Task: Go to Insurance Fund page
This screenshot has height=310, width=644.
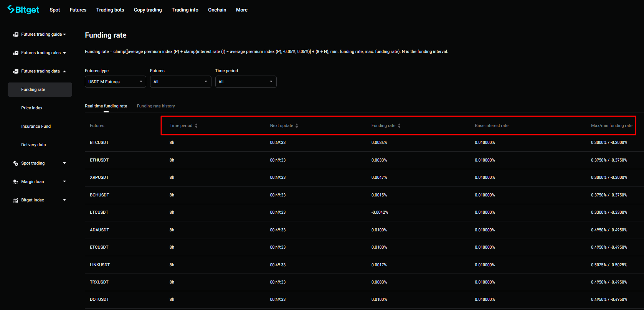Action: tap(36, 127)
